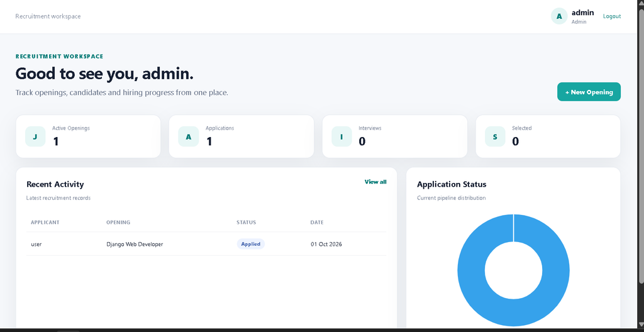Viewport: 644px width, 332px height.
Task: Click the 'Recent Activity' heading
Action: click(55, 184)
